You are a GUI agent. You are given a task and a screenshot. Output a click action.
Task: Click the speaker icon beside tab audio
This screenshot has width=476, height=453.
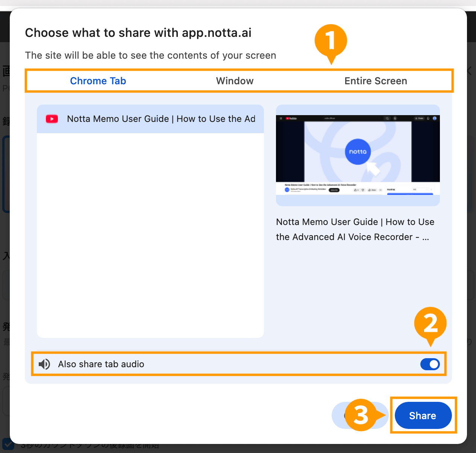pos(44,364)
